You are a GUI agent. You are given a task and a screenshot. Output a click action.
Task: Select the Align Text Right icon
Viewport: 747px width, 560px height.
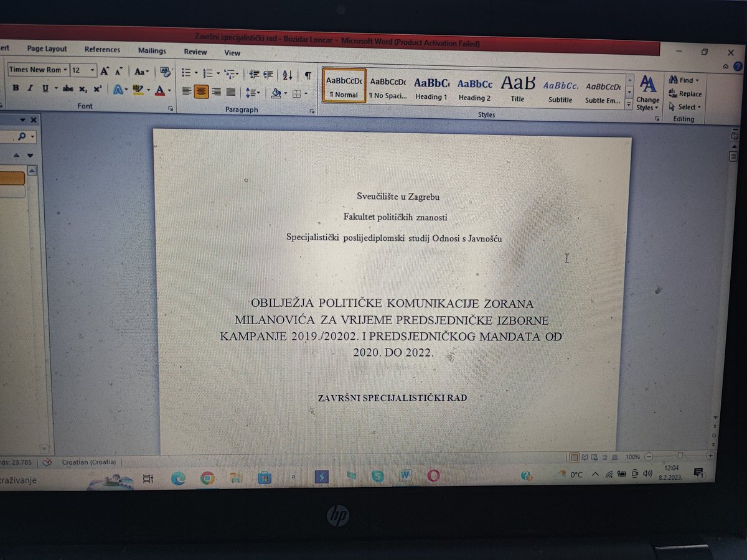(x=216, y=92)
